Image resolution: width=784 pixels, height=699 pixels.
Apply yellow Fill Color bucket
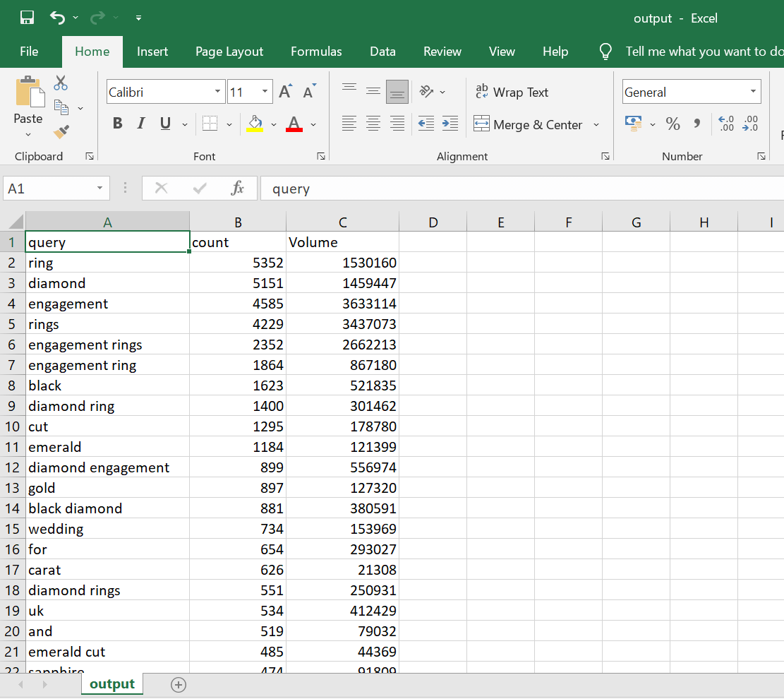click(255, 123)
